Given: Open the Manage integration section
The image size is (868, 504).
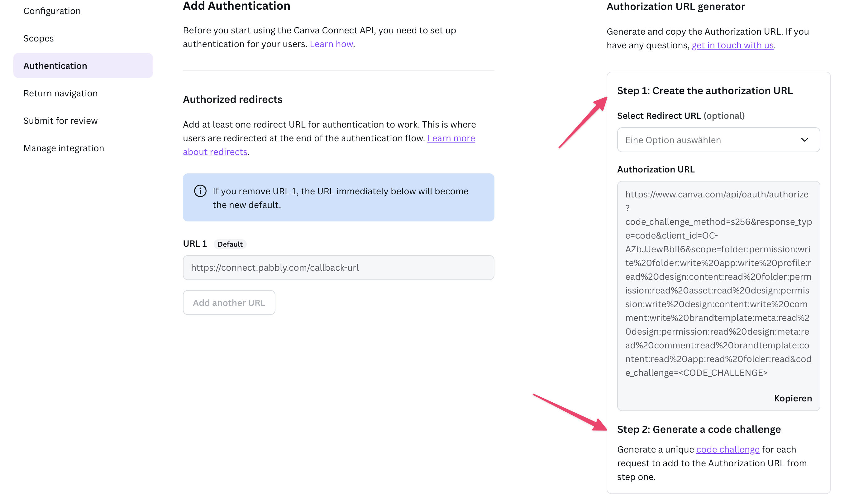Looking at the screenshot, I should pos(64,148).
